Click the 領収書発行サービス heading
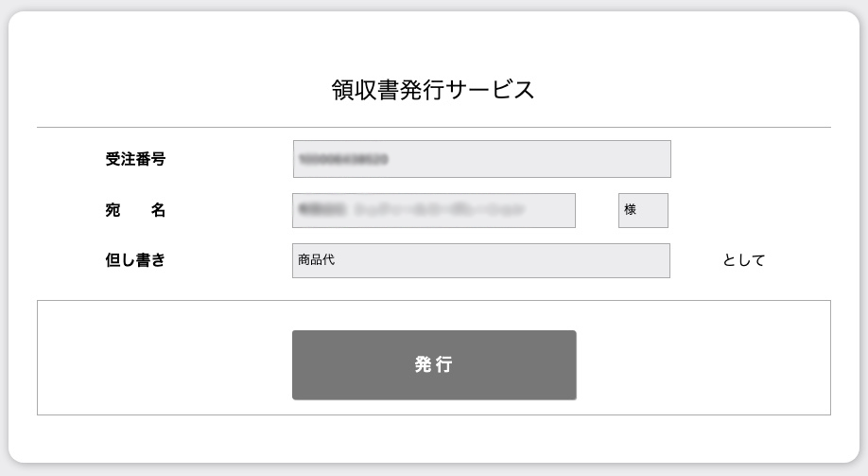Image resolution: width=868 pixels, height=476 pixels. point(433,90)
